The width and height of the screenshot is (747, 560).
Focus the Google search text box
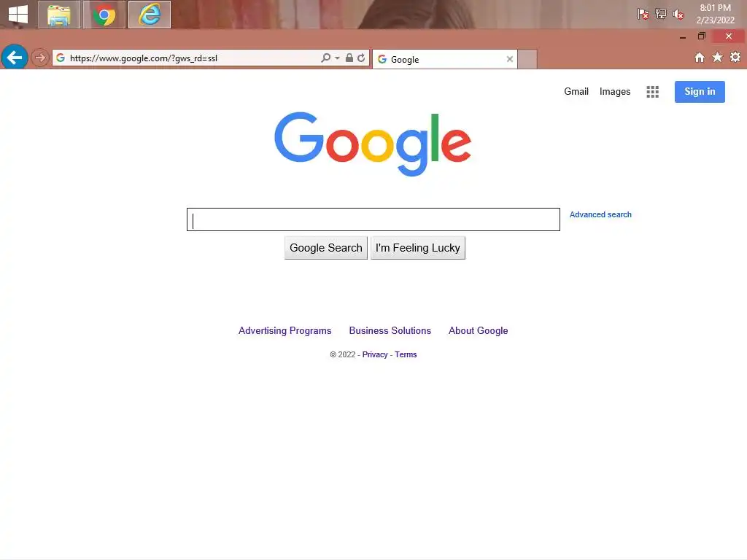pos(373,219)
